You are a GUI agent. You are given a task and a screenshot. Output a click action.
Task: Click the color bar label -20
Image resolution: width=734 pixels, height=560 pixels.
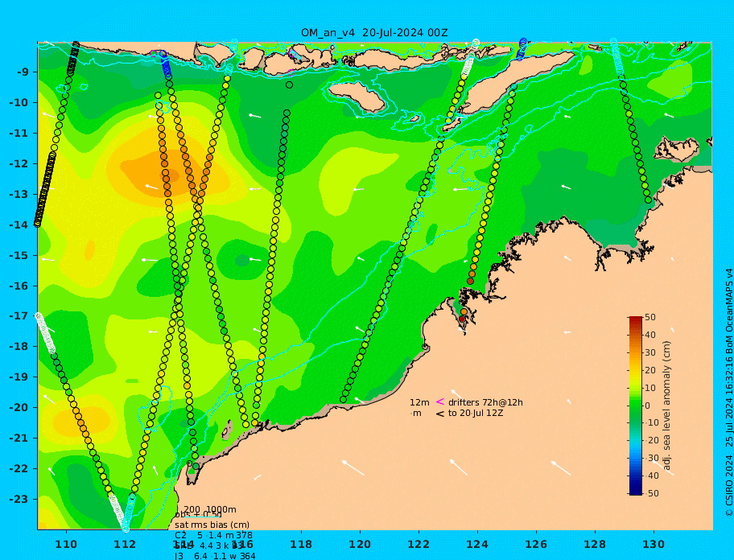[650, 440]
